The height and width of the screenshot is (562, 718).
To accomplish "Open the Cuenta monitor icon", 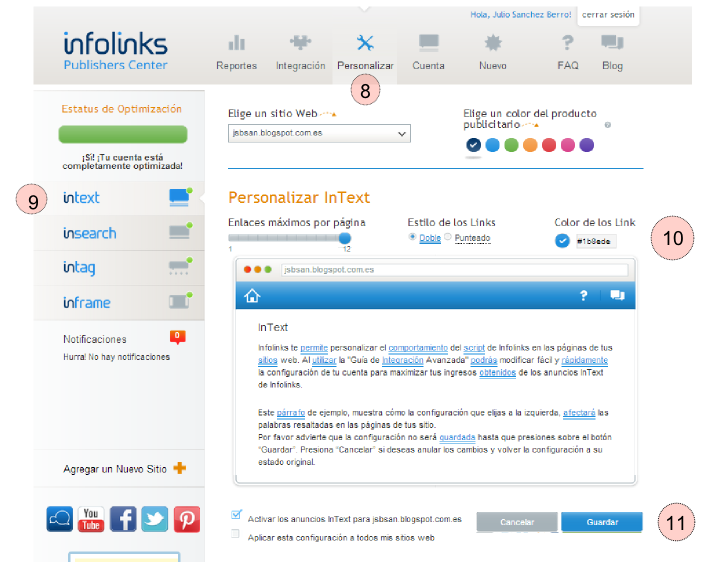I will [x=429, y=43].
